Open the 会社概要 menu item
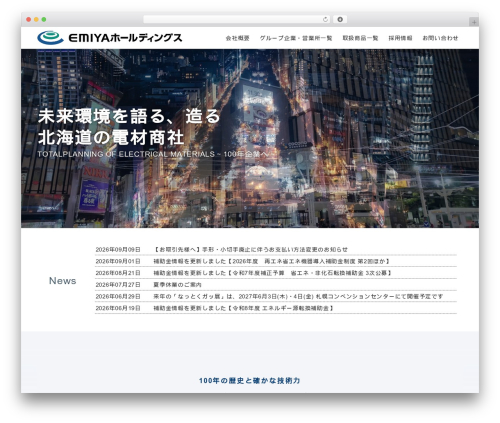 [x=237, y=38]
